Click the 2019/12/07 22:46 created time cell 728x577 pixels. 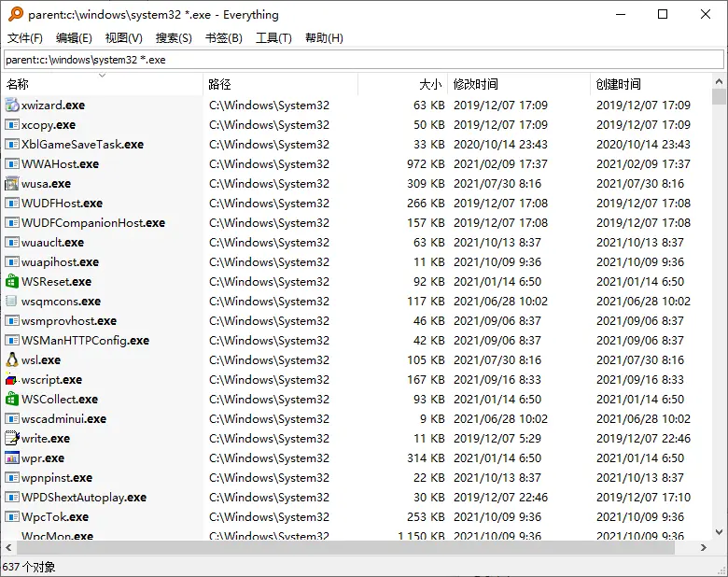coord(643,439)
